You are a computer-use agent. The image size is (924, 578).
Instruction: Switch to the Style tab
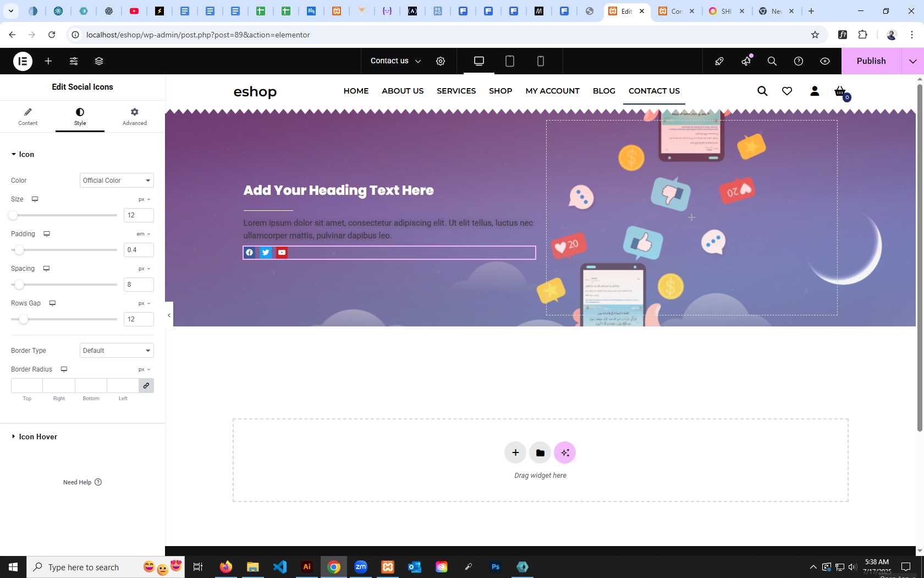click(x=80, y=116)
